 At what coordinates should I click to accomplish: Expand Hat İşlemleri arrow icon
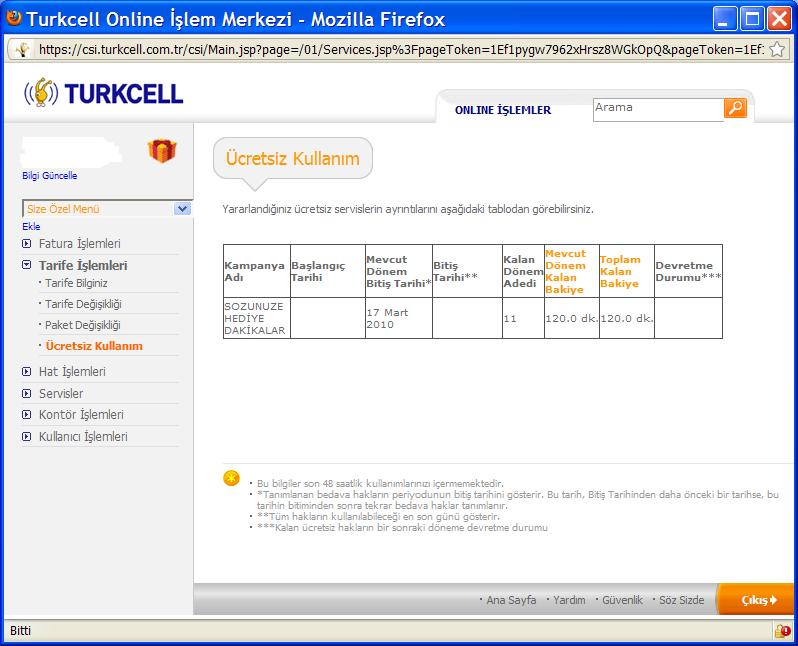26,372
